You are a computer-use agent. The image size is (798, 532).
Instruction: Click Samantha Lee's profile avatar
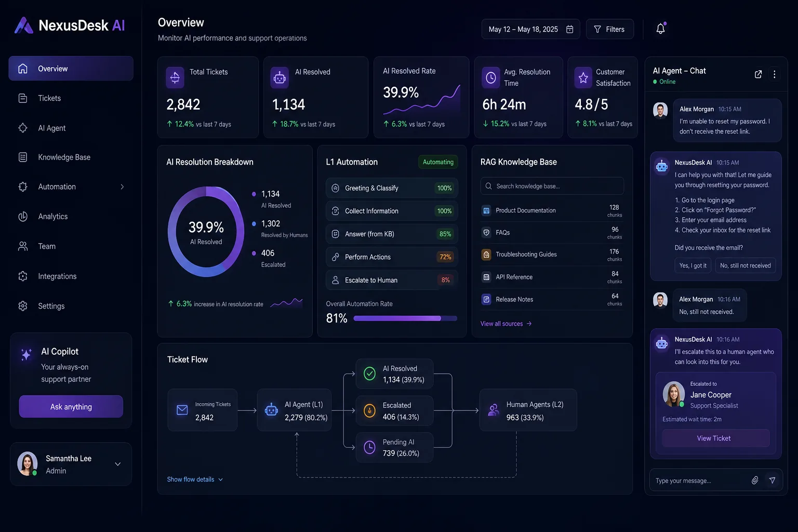(x=28, y=464)
